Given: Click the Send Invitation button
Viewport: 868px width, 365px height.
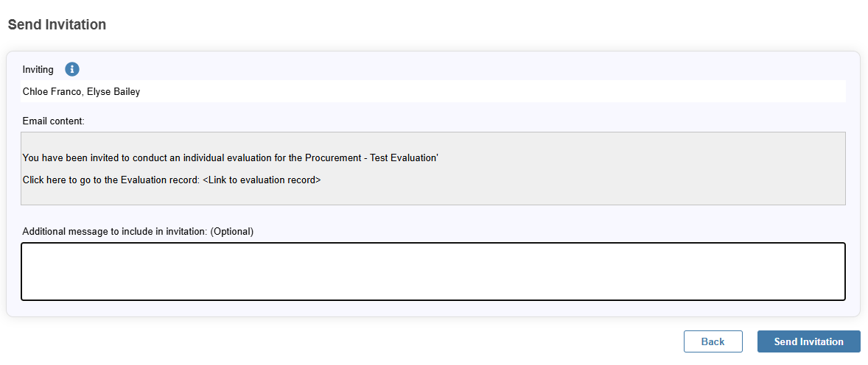Looking at the screenshot, I should coord(809,341).
